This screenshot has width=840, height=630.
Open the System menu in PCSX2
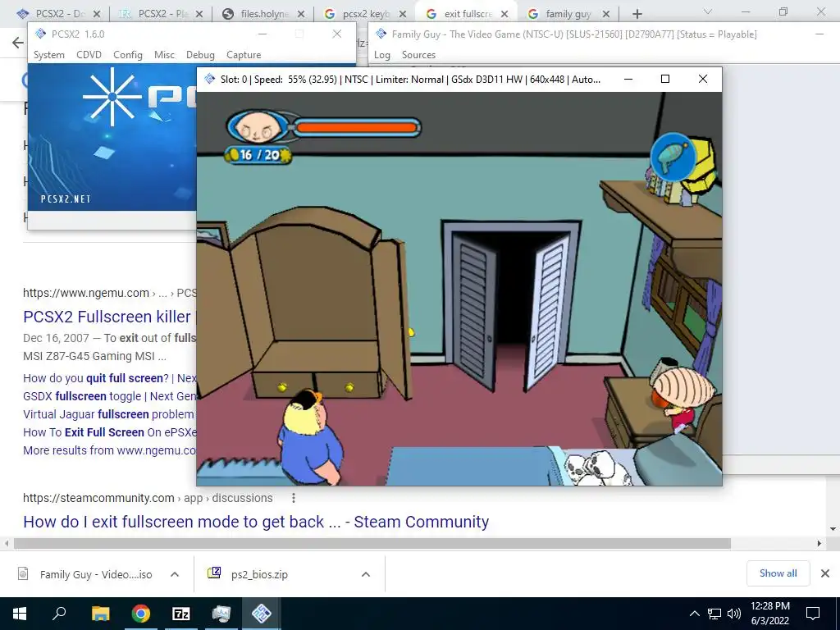click(x=48, y=55)
